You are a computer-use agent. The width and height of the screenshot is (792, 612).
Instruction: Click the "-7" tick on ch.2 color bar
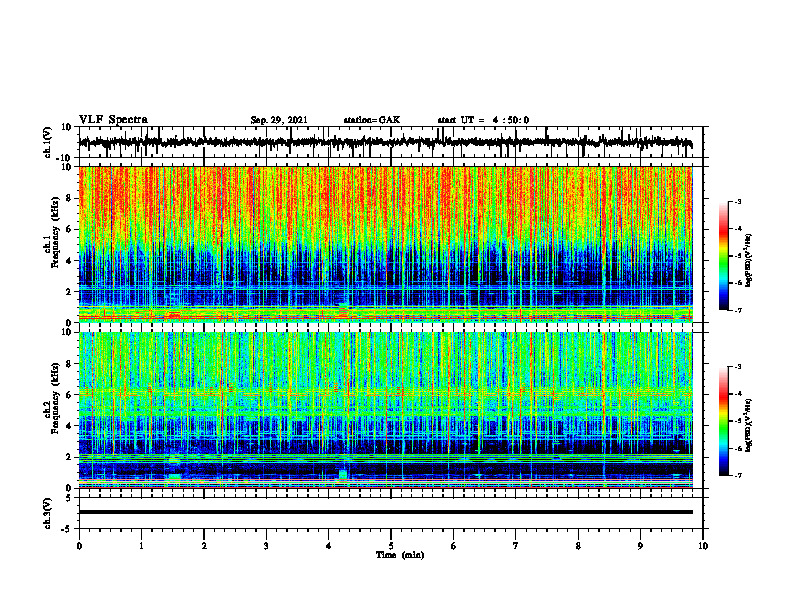(x=737, y=475)
